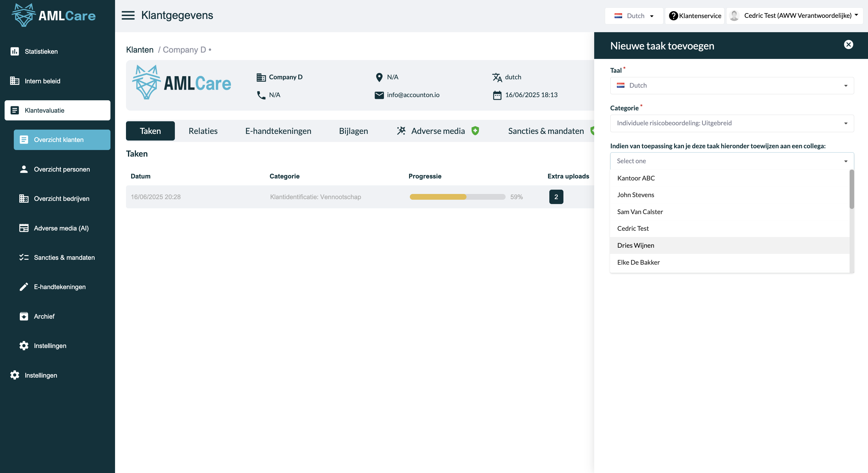
Task: Open the Sancties & mandaten tab
Action: pyautogui.click(x=546, y=131)
